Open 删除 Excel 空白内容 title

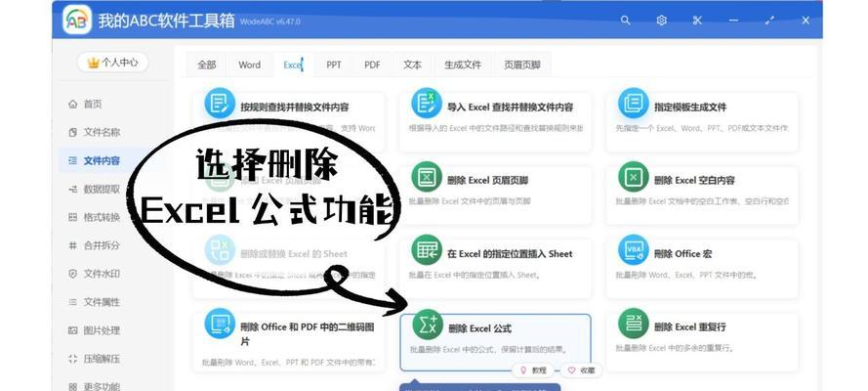tap(694, 181)
